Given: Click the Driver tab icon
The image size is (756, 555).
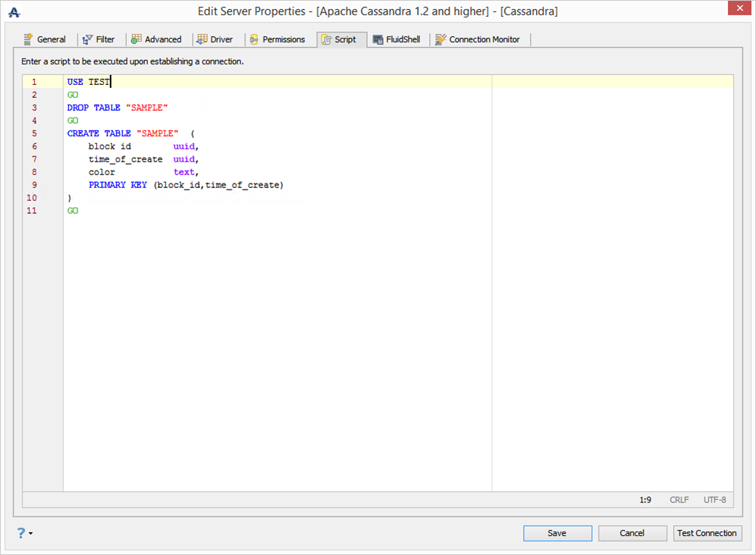Looking at the screenshot, I should point(202,39).
